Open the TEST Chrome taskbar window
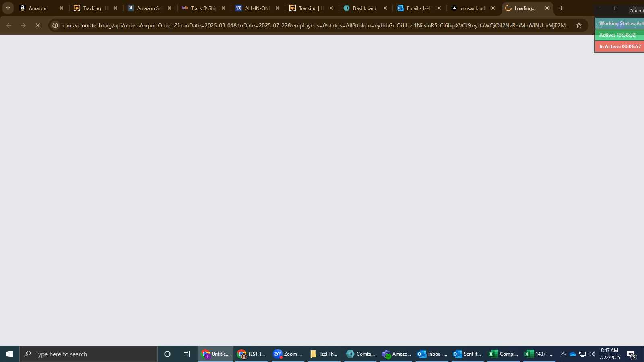This screenshot has height=362, width=644. 252,354
